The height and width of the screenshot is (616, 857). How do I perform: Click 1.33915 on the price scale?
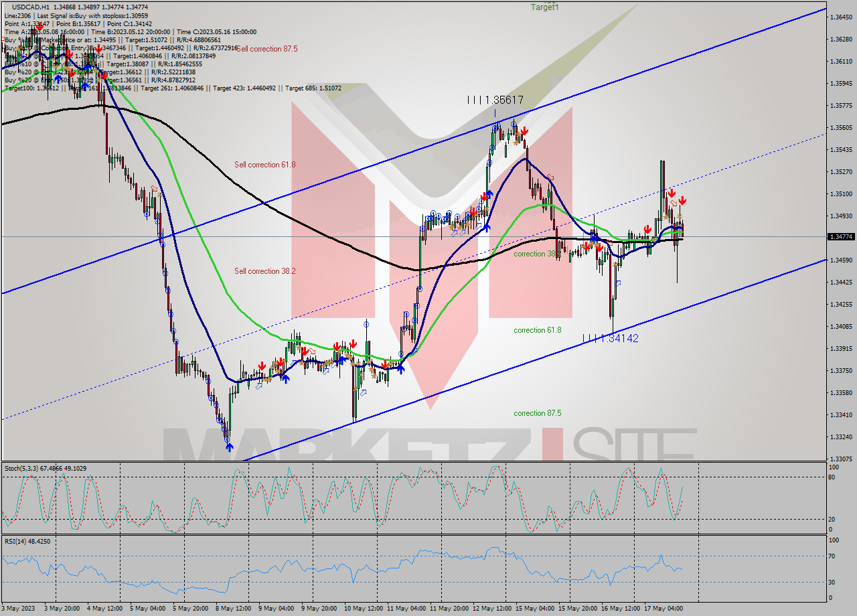click(x=841, y=348)
